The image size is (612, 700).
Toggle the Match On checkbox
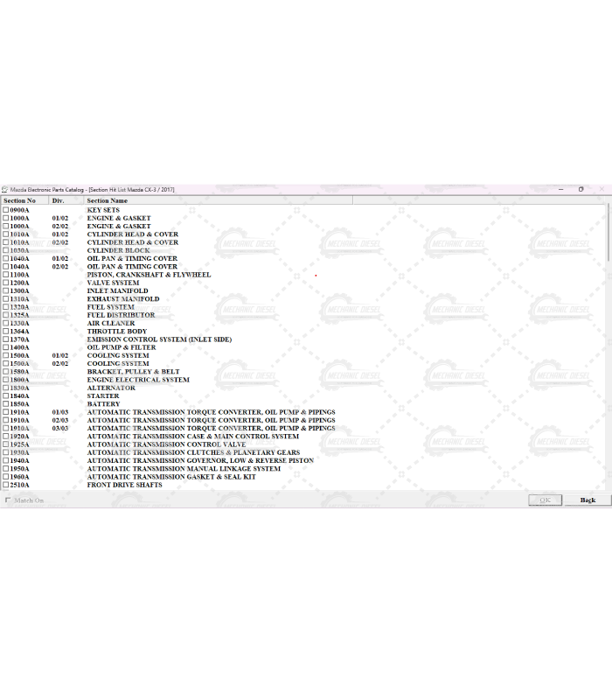[8, 500]
